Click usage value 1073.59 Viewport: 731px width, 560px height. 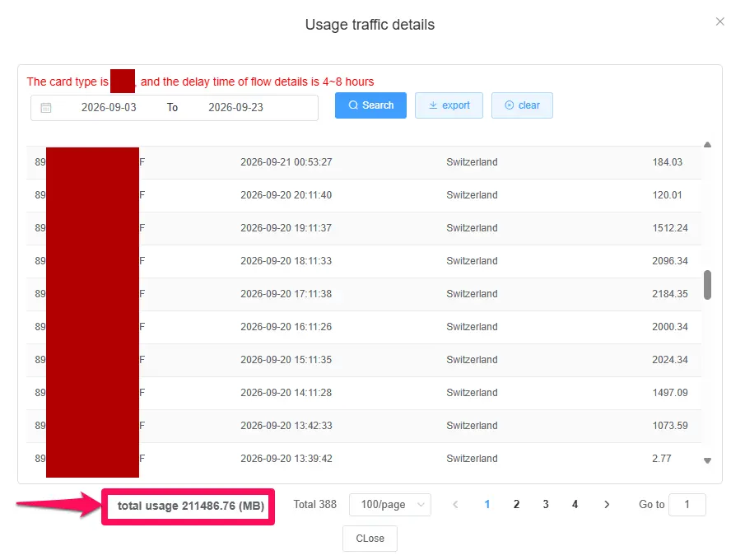[670, 426]
